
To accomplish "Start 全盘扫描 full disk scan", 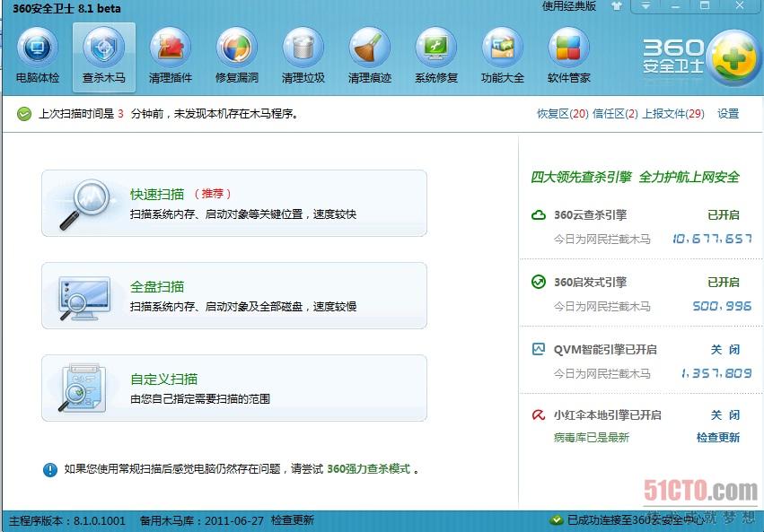I will coord(234,295).
